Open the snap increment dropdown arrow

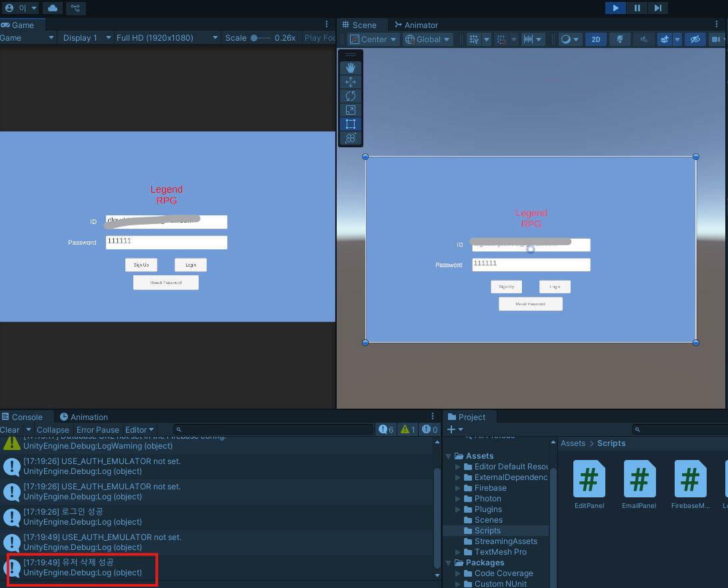[x=539, y=39]
